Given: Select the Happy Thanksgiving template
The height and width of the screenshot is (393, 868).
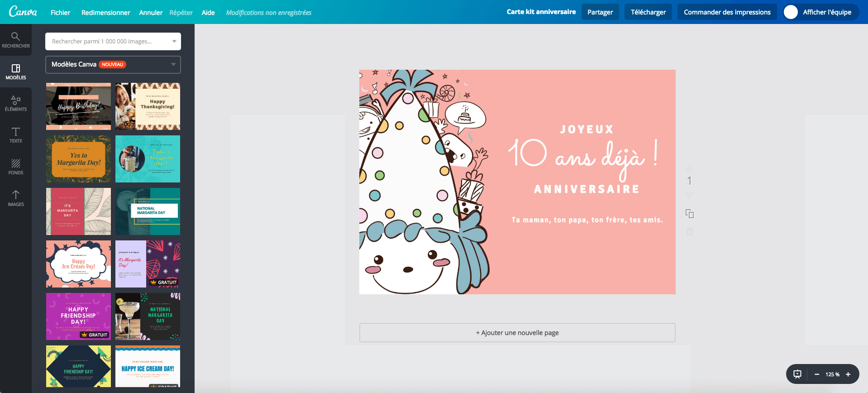Looking at the screenshot, I should 148,106.
